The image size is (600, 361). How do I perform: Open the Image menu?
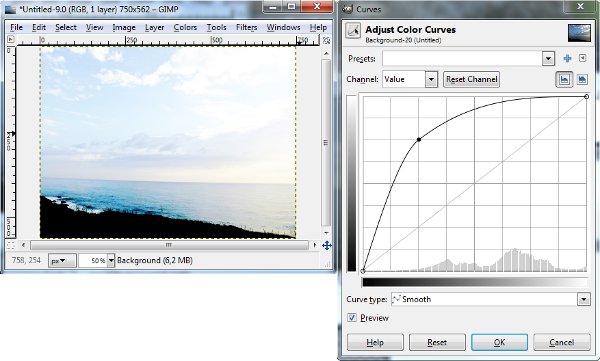pos(124,28)
